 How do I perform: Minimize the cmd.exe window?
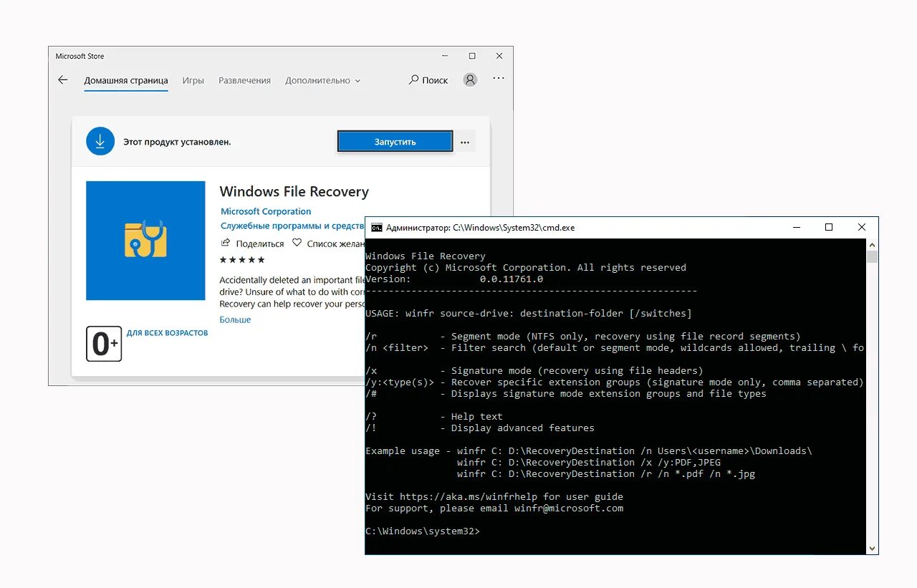coord(796,227)
